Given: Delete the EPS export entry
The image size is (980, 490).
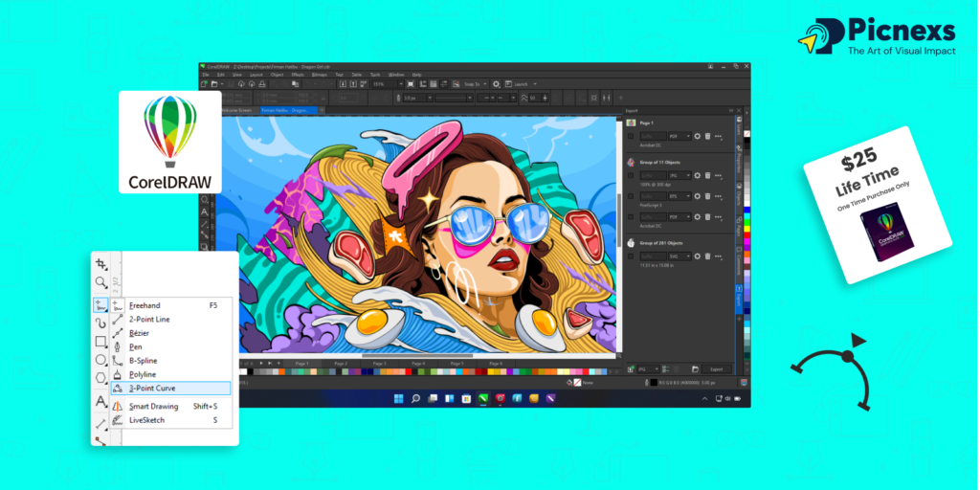Looking at the screenshot, I should (707, 196).
